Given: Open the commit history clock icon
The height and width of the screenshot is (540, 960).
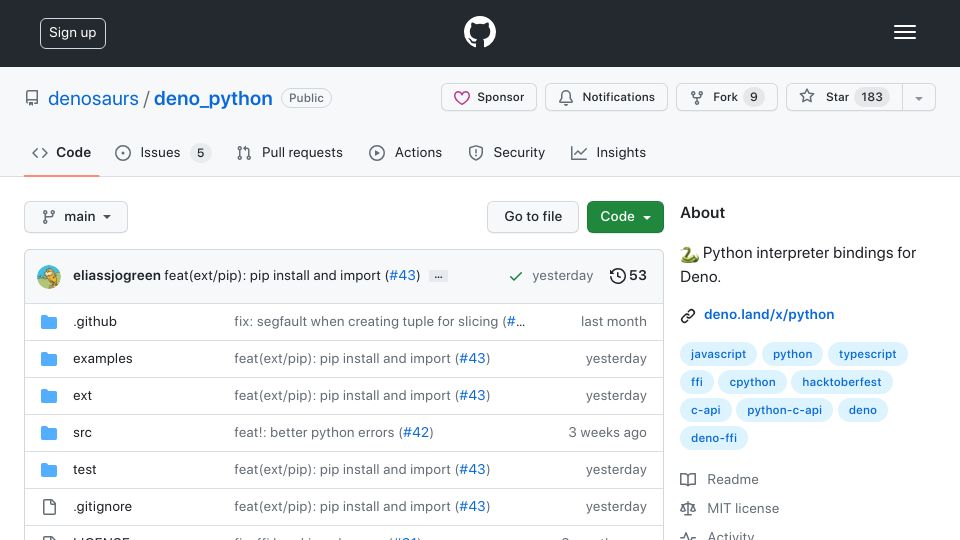Looking at the screenshot, I should point(618,276).
